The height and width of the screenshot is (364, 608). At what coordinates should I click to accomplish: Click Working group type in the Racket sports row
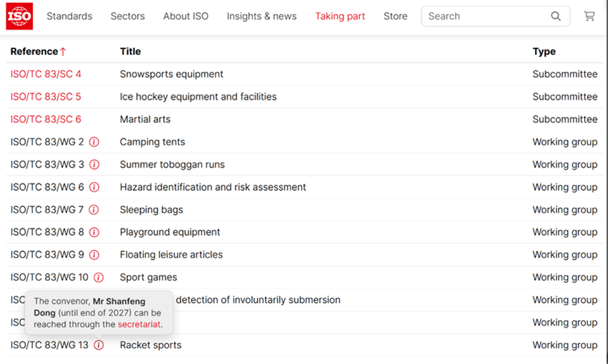coord(565,345)
